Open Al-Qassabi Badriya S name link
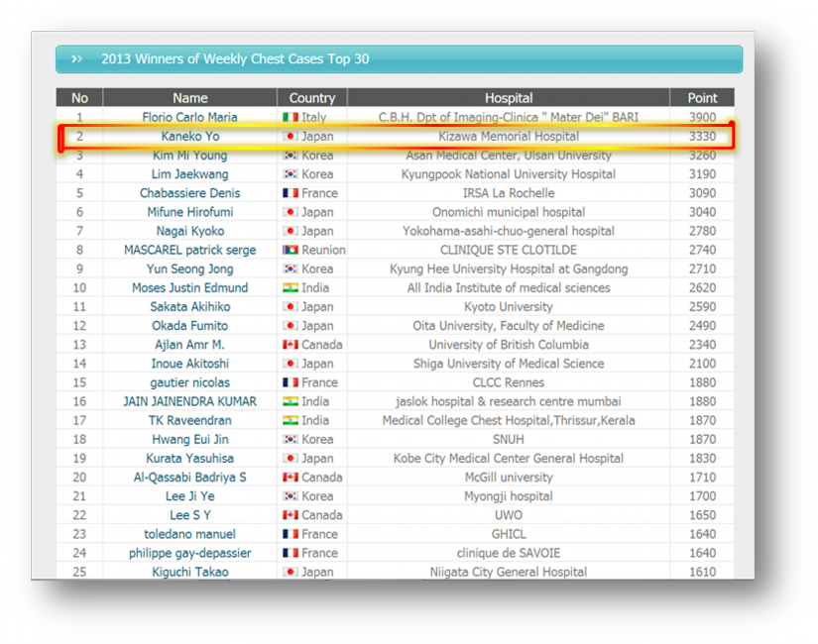This screenshot has height=644, width=818. pos(190,478)
